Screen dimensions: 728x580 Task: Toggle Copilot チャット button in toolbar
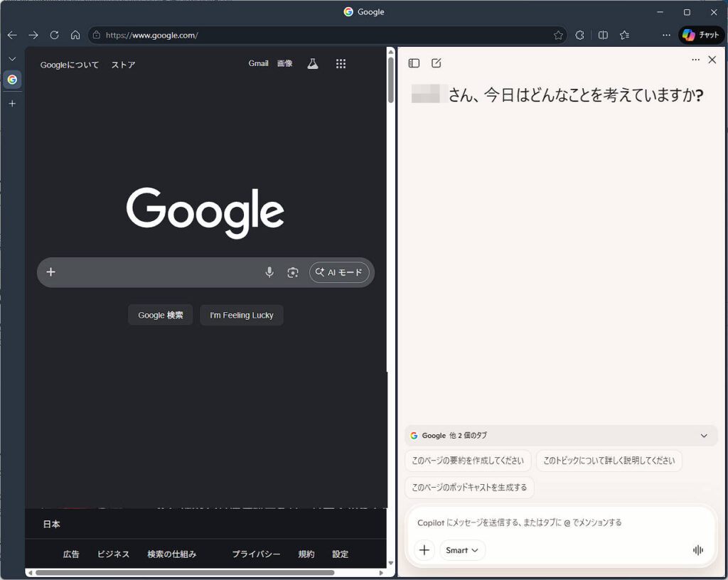[701, 36]
